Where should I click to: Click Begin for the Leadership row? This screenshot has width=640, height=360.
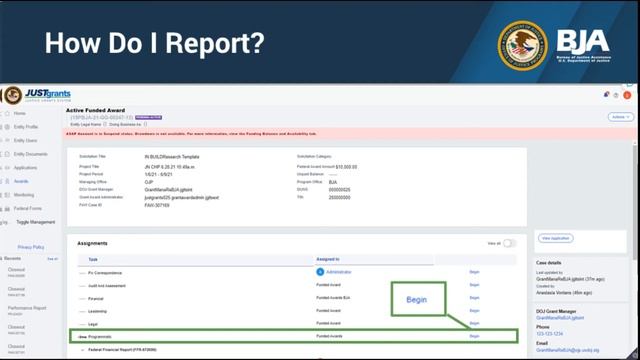coord(474,311)
